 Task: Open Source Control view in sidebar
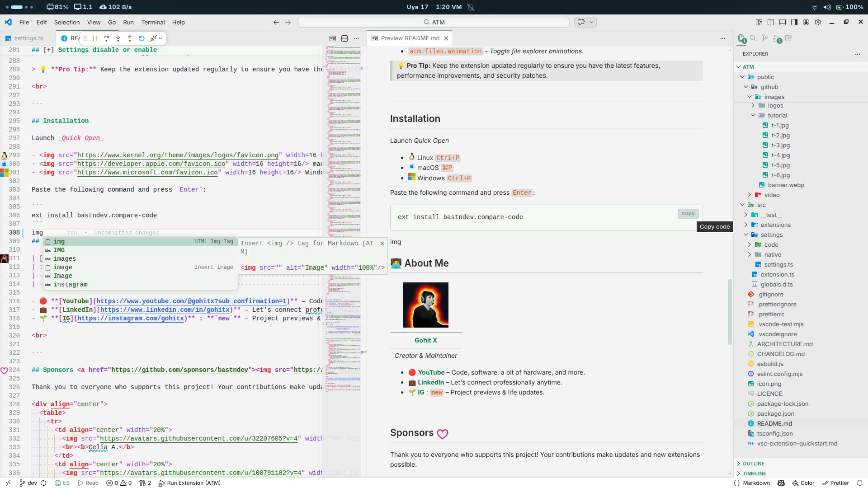coord(764,38)
